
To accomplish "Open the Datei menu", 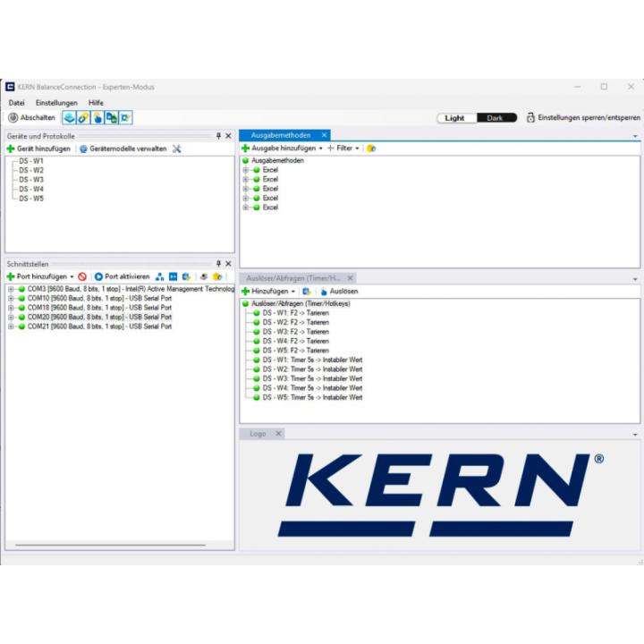I will (x=16, y=103).
